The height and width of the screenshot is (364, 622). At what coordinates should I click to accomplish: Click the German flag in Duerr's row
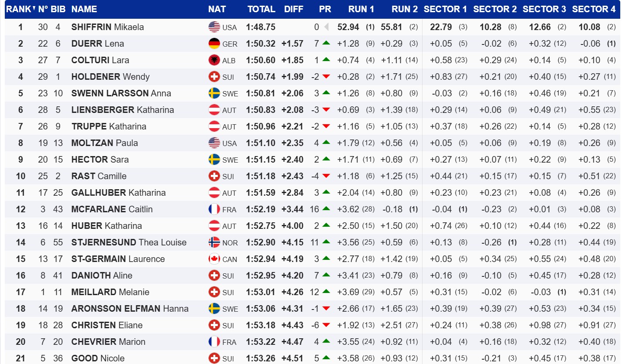(214, 44)
